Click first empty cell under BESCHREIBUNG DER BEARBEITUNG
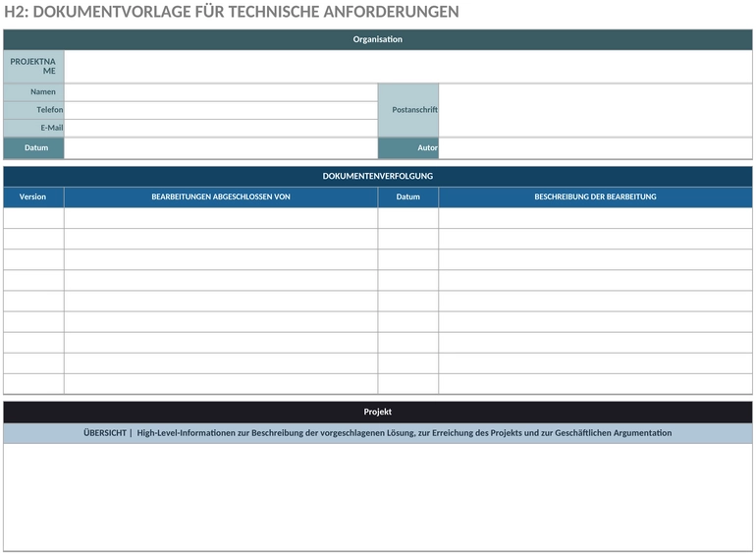 point(595,218)
